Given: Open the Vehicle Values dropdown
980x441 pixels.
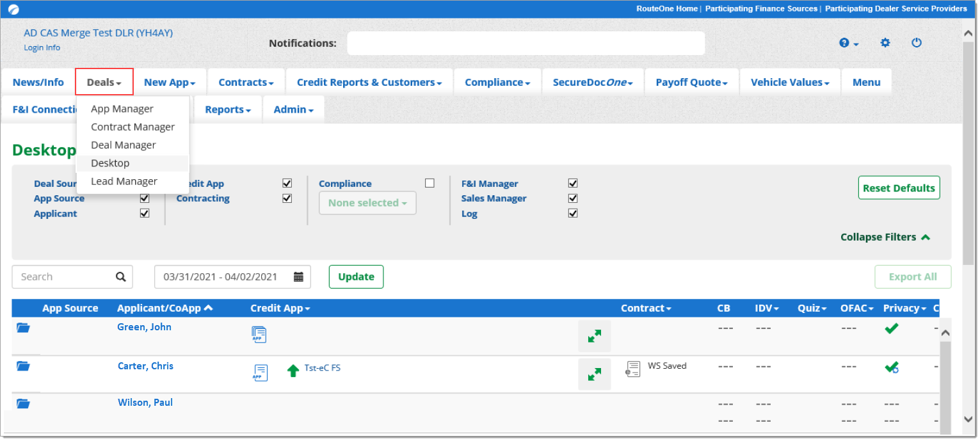Looking at the screenshot, I should 791,82.
